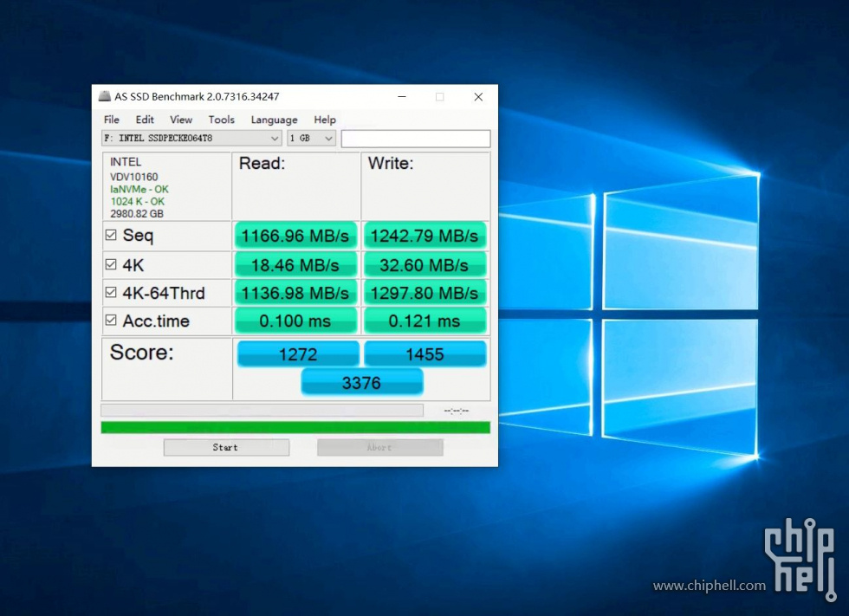Click the 4K-64Thrd write result 1297.80 MB/s
The width and height of the screenshot is (849, 616).
click(425, 293)
